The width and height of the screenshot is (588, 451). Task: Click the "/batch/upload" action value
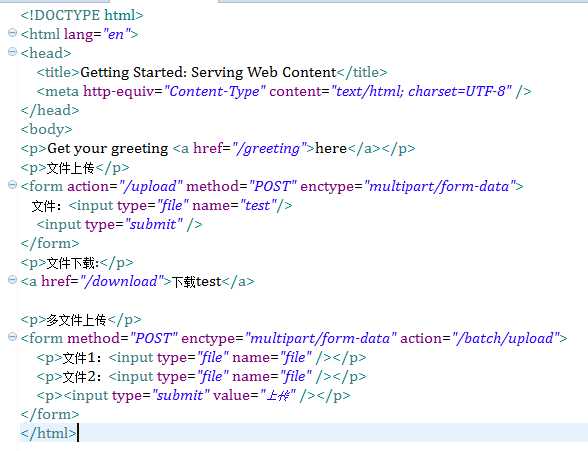pyautogui.click(x=505, y=339)
